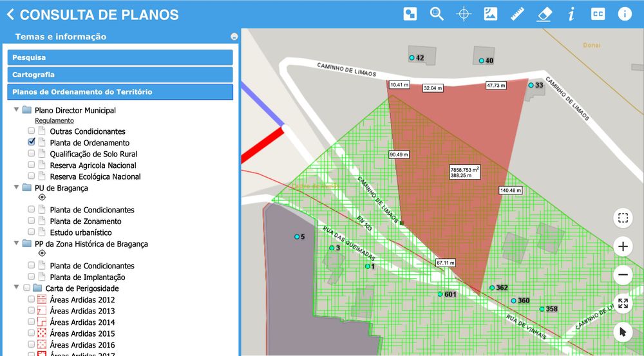644x356 pixels.
Task: Click the 90.49 m measurement label
Action: 399,155
